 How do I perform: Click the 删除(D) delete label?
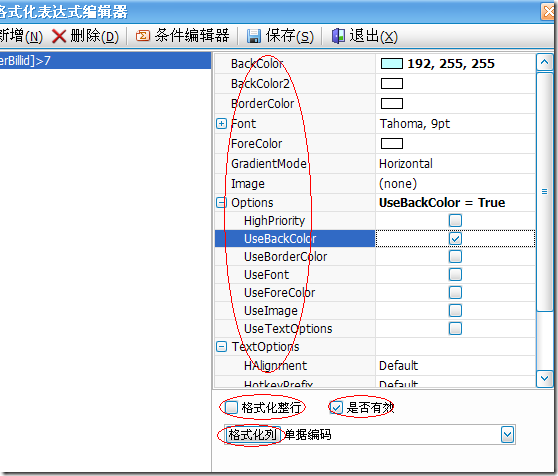tap(95, 36)
